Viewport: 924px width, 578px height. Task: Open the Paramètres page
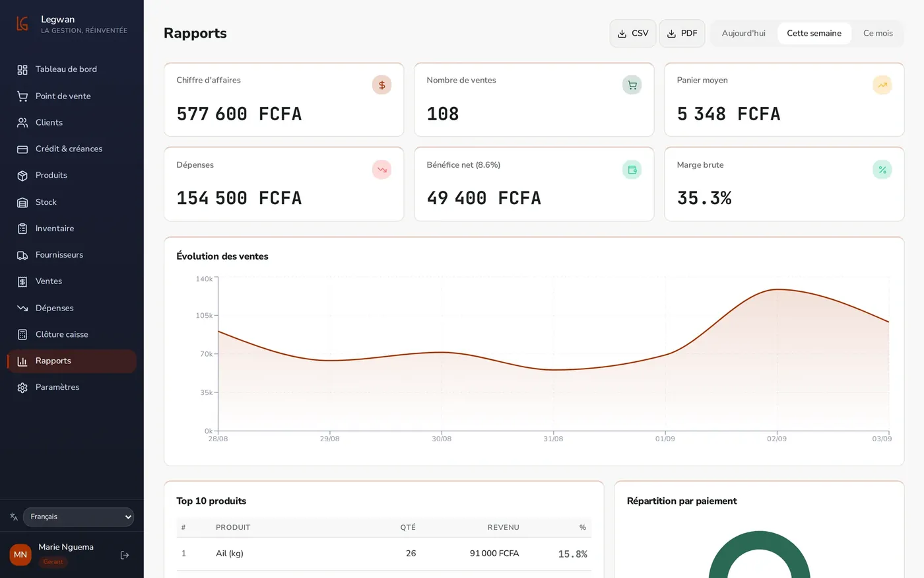click(71, 387)
